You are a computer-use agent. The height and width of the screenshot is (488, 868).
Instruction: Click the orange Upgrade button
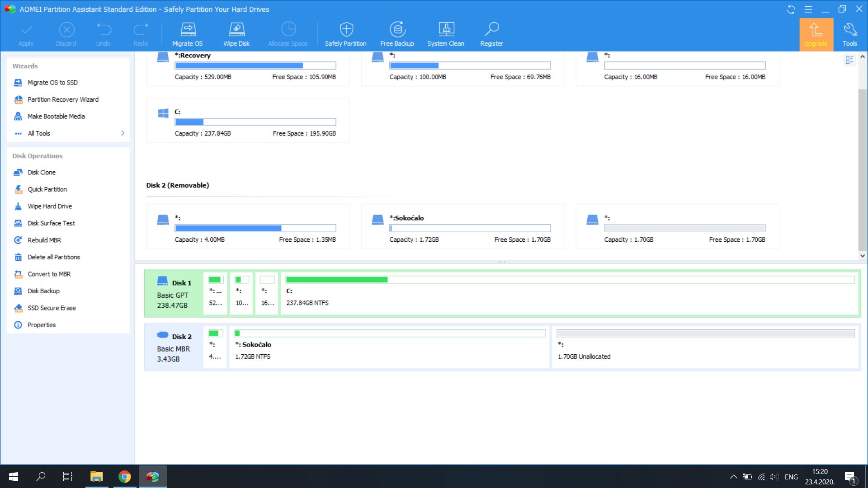pyautogui.click(x=816, y=34)
